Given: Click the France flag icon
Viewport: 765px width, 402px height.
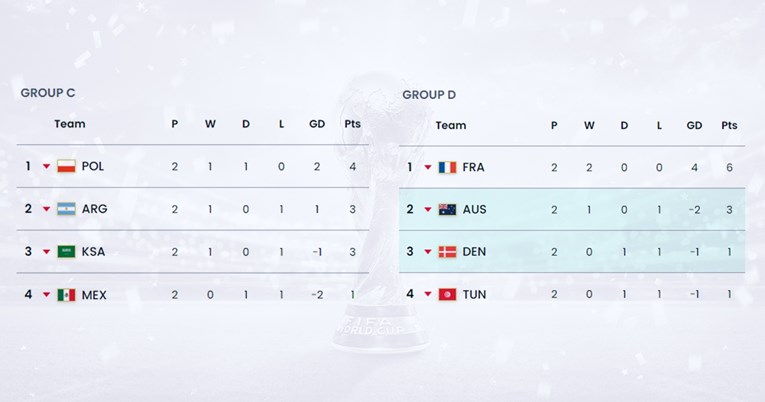Looking at the screenshot, I should (x=447, y=167).
